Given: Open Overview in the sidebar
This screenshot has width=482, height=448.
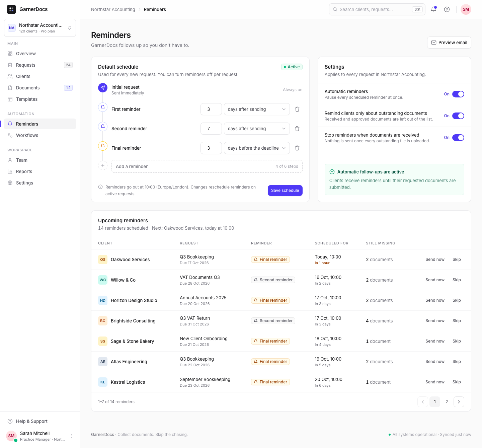Looking at the screenshot, I should [40, 54].
